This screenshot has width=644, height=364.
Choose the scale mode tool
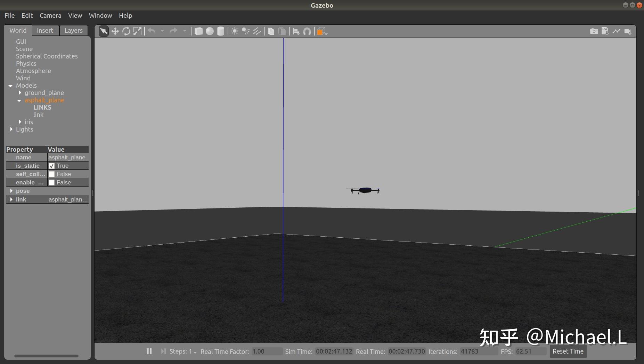[x=138, y=31]
